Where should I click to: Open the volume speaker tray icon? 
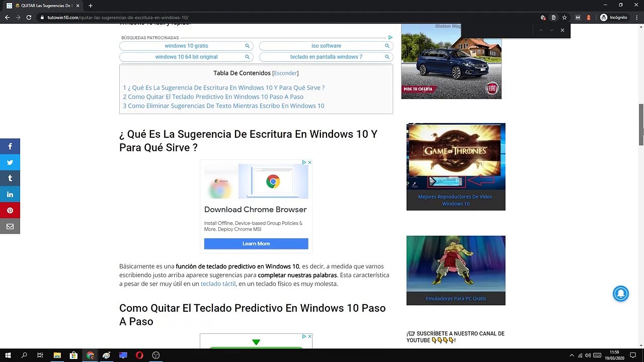point(588,355)
